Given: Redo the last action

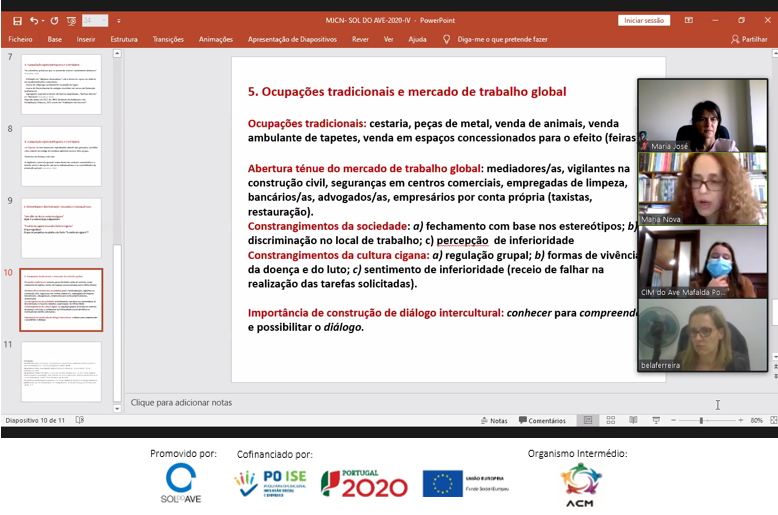Looking at the screenshot, I should (x=54, y=21).
